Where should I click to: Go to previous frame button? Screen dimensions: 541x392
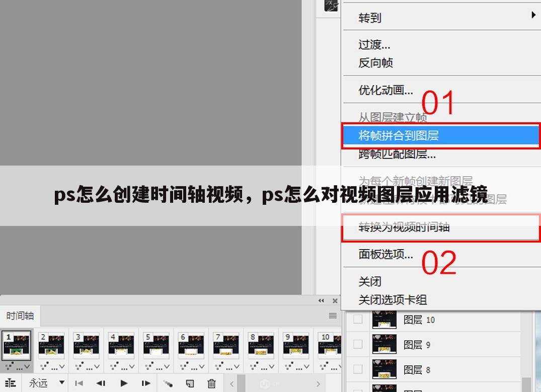[101, 383]
